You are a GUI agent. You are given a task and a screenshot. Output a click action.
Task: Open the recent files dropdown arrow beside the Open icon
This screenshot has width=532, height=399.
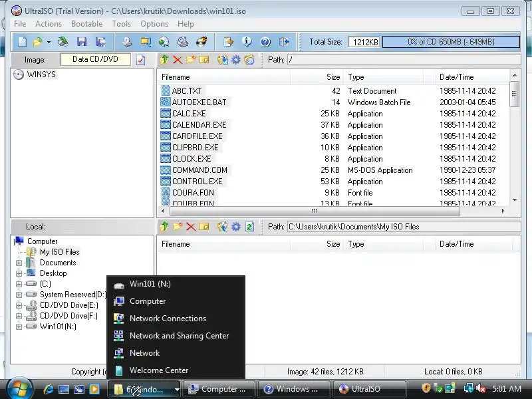point(49,42)
